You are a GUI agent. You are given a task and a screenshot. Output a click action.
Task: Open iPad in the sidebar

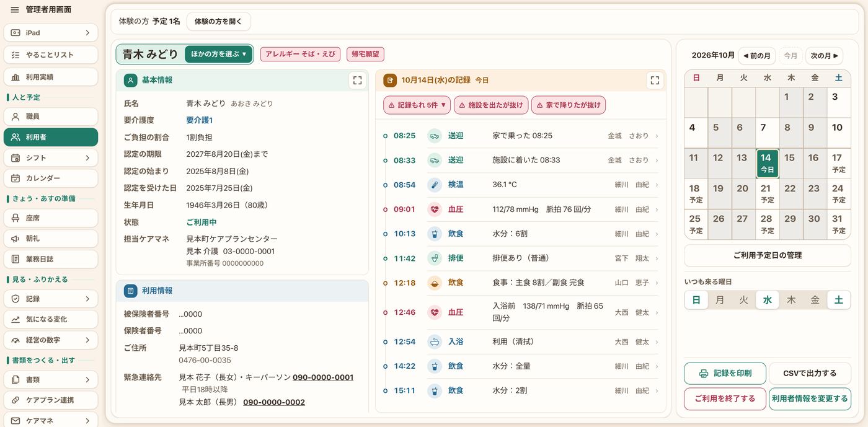(x=51, y=33)
